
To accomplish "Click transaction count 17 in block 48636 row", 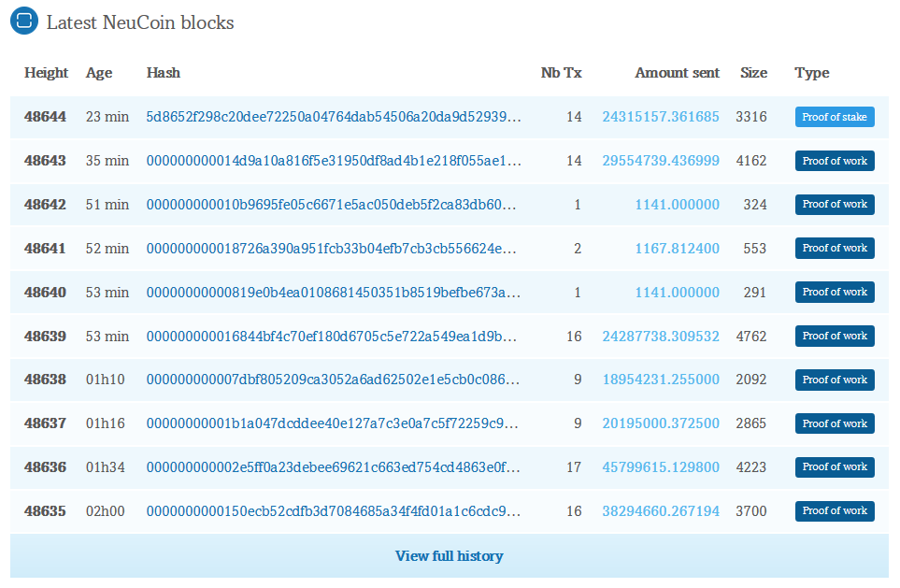I will (574, 466).
